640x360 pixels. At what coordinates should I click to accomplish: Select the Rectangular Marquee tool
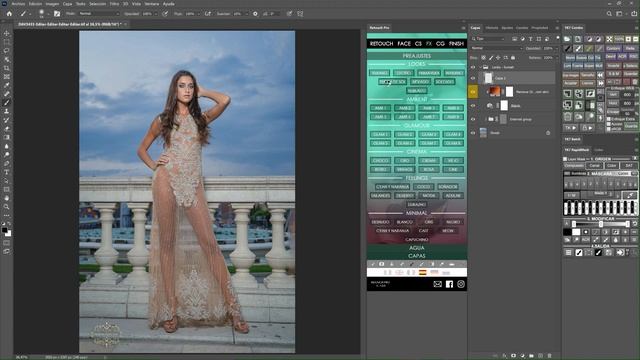coord(6,42)
